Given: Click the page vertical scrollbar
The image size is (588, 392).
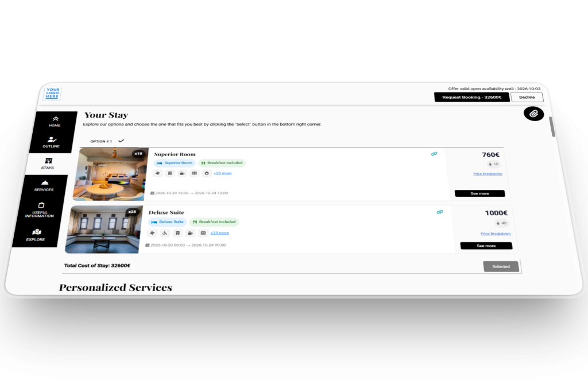Looking at the screenshot, I should point(552,127).
